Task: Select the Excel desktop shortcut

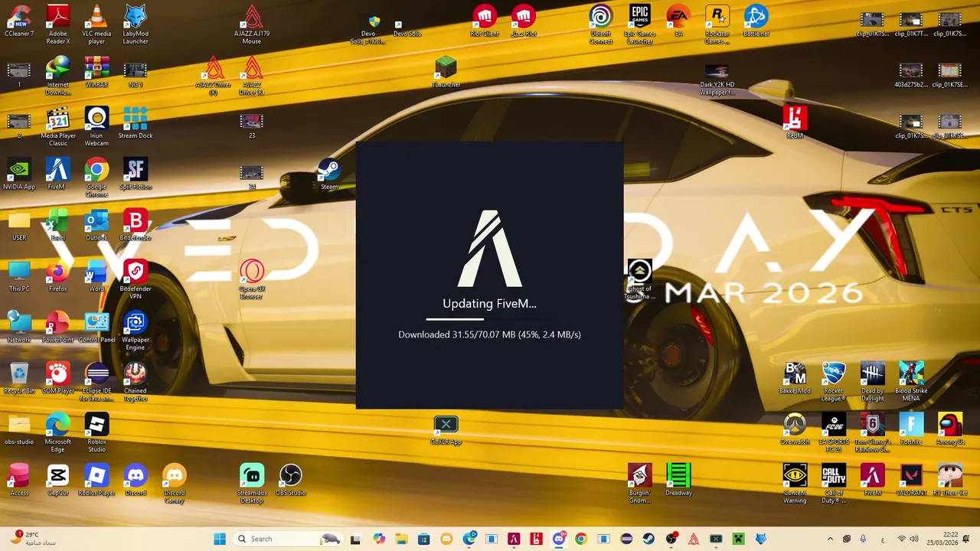Action: point(58,226)
